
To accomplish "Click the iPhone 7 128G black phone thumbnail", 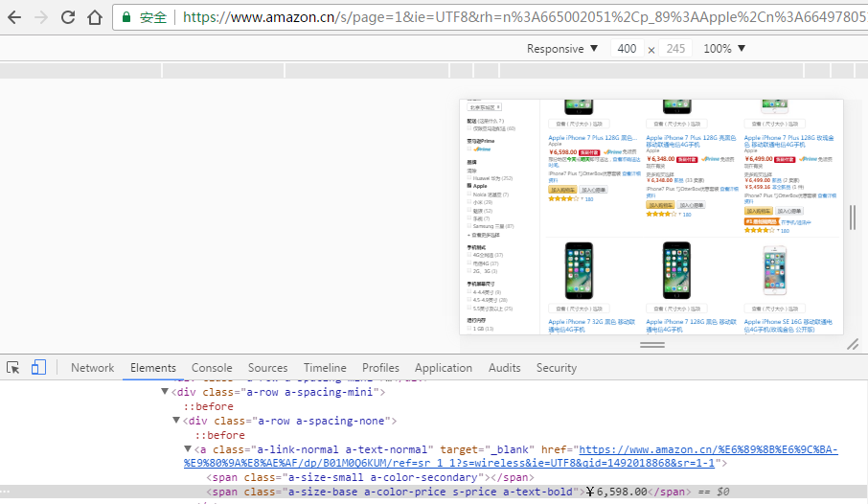I will [676, 271].
